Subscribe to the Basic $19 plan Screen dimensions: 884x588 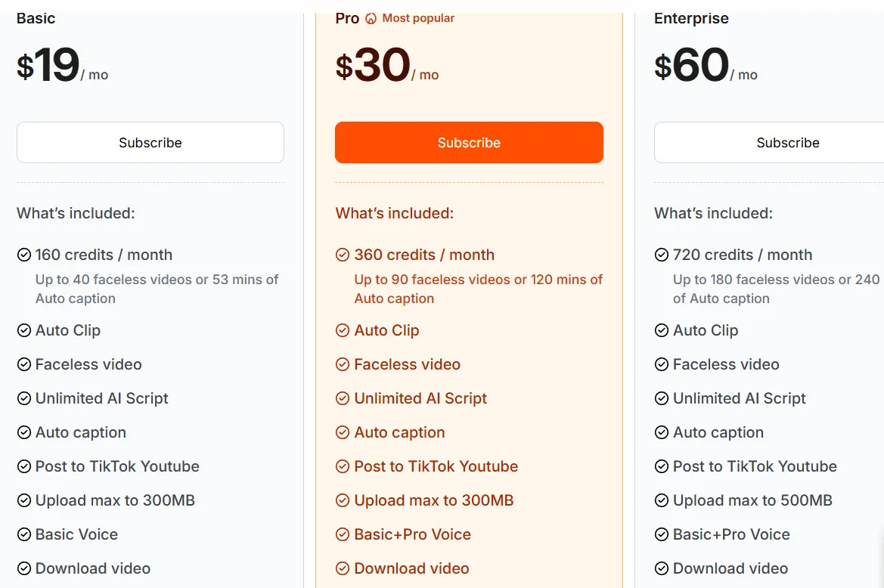pyautogui.click(x=150, y=143)
